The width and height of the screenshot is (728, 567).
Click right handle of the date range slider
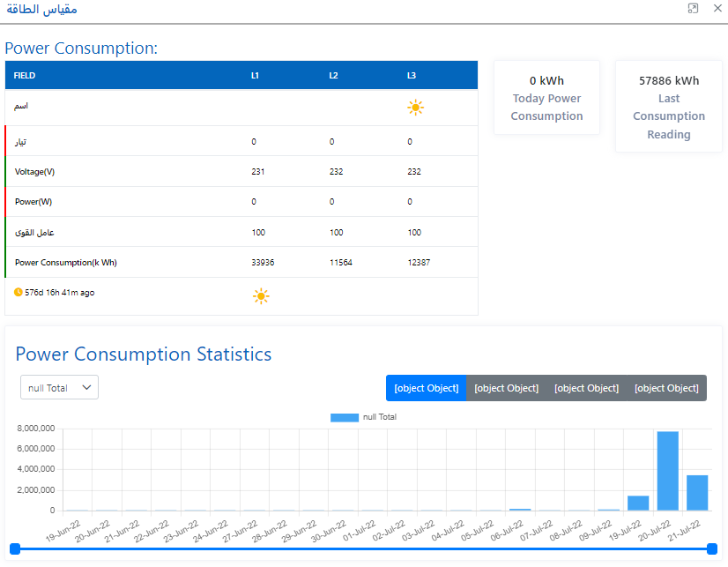[712, 549]
